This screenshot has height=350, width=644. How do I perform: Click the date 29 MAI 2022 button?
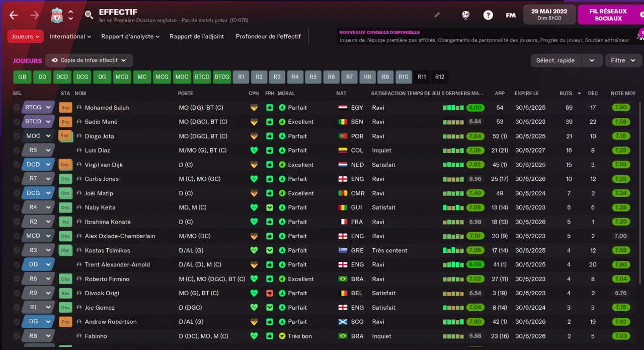pyautogui.click(x=549, y=15)
